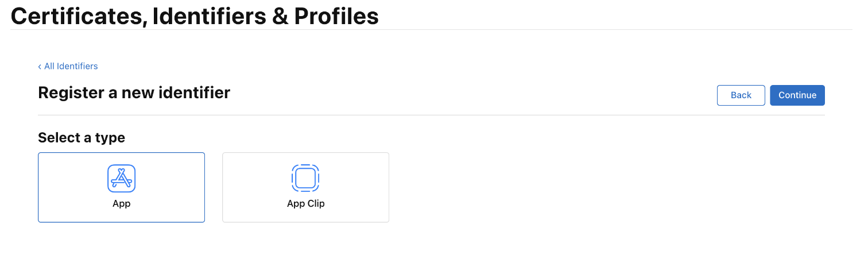Click the left chevron before All Identifiers
The image size is (868, 255).
40,67
